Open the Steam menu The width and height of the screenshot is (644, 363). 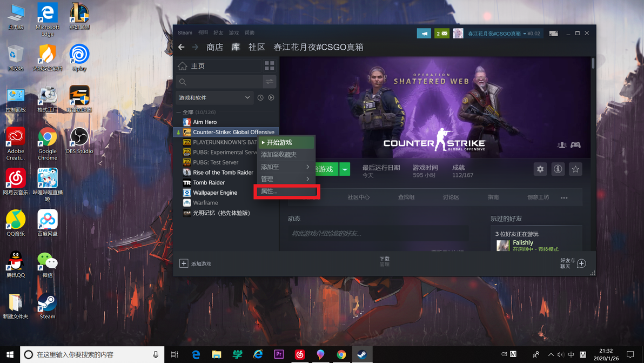click(185, 33)
